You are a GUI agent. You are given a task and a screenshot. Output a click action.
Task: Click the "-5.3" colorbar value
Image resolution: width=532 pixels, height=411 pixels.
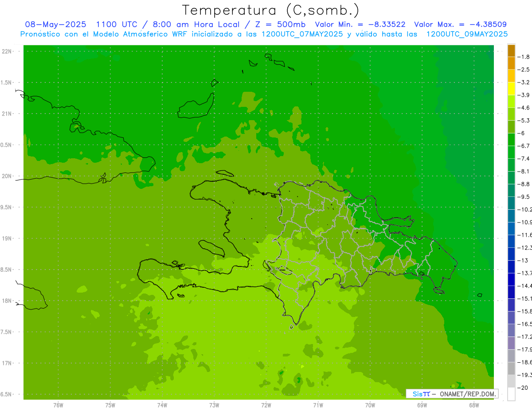pos(524,120)
